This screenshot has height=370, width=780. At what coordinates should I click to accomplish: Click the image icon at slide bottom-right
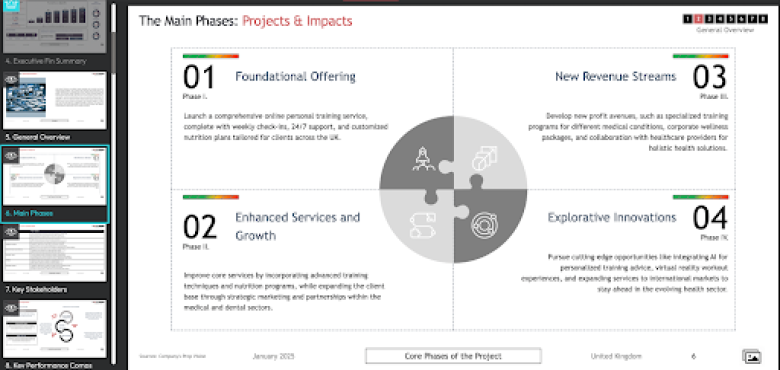(752, 357)
